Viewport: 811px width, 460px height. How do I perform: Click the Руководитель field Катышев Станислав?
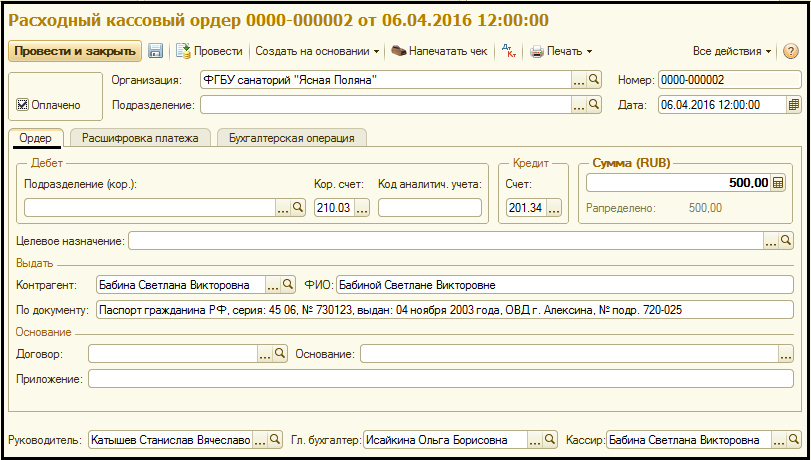coord(171,440)
